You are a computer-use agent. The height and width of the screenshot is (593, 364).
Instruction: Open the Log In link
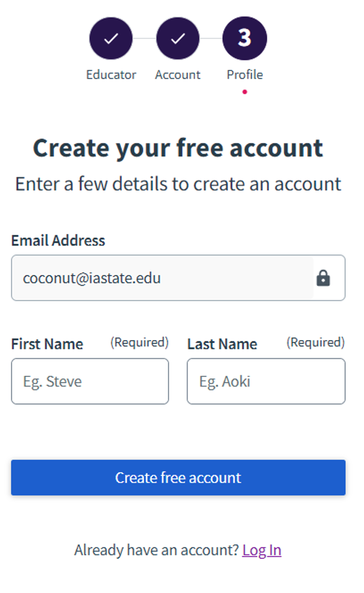(x=262, y=550)
